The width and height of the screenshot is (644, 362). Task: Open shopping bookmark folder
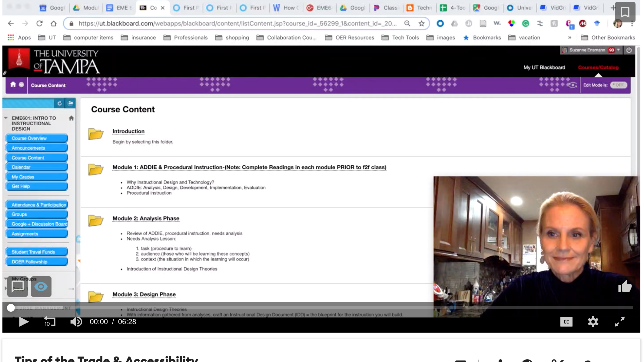click(x=232, y=38)
